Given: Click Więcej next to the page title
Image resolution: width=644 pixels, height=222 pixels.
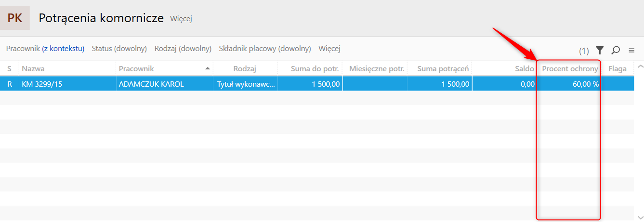Looking at the screenshot, I should 181,19.
